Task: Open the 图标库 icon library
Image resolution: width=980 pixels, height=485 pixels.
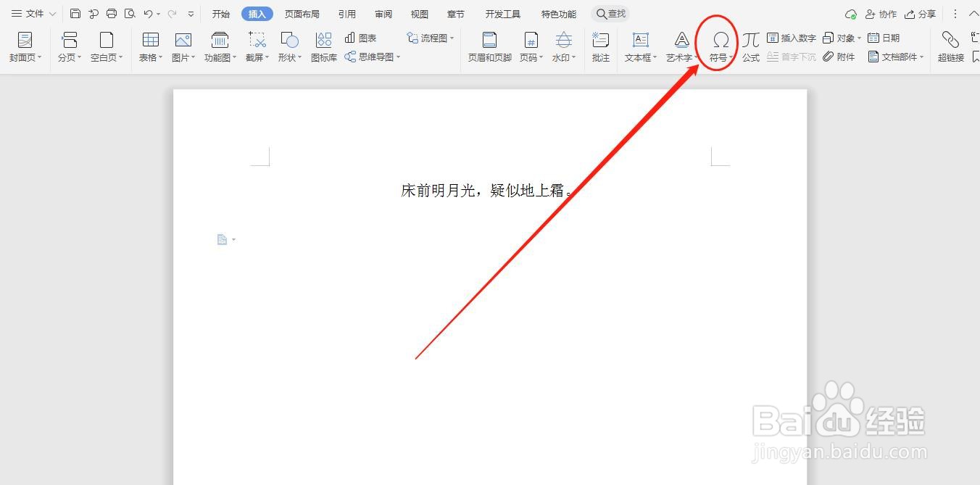Action: [323, 46]
